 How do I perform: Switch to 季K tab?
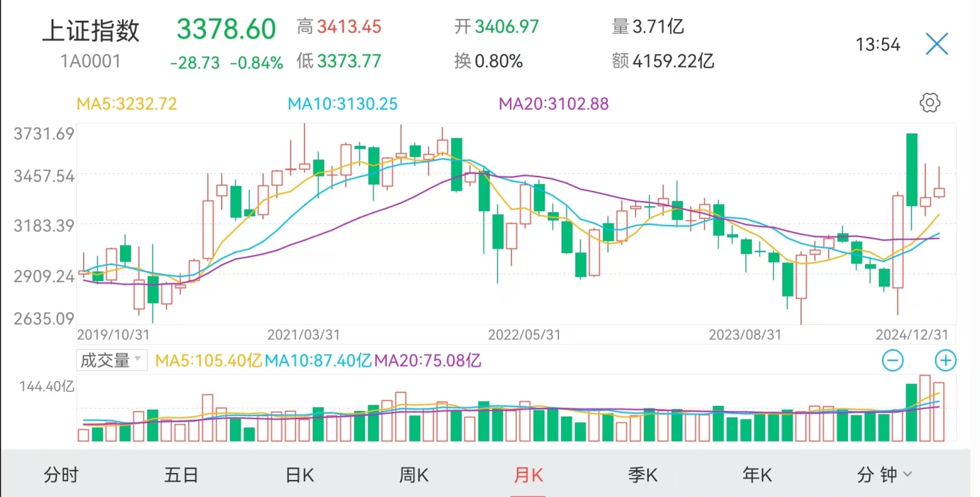click(x=643, y=475)
